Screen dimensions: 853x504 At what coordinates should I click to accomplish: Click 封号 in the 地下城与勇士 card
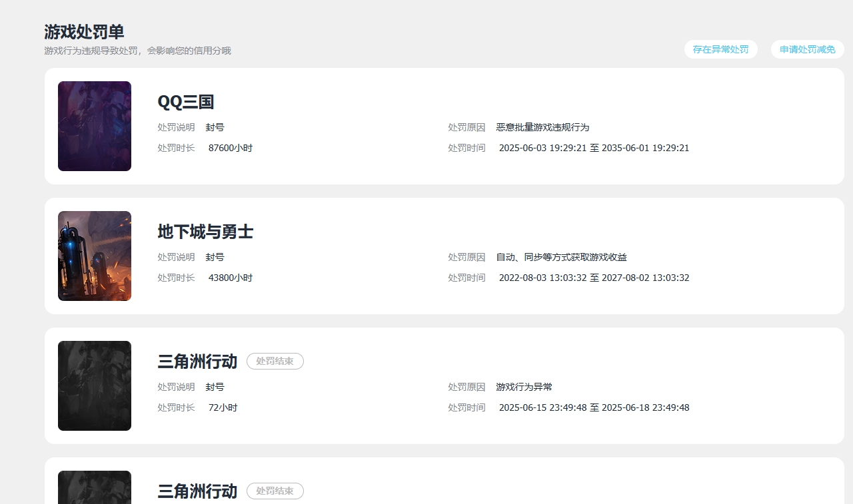[x=215, y=257]
